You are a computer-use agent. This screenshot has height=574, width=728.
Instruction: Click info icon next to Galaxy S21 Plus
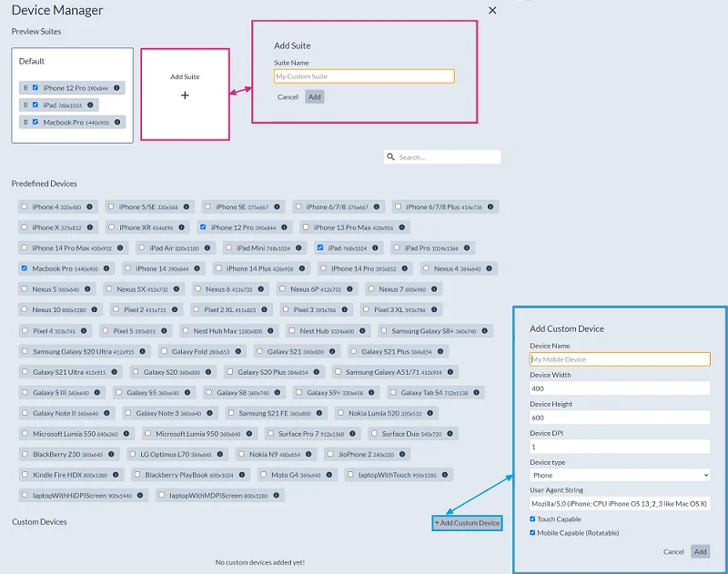pos(440,351)
